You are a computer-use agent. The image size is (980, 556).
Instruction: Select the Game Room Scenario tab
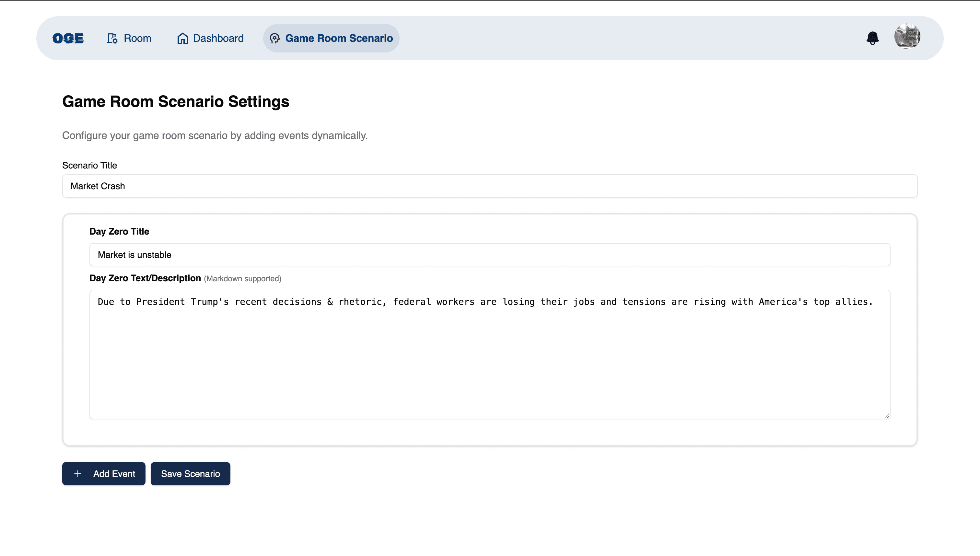click(x=331, y=38)
